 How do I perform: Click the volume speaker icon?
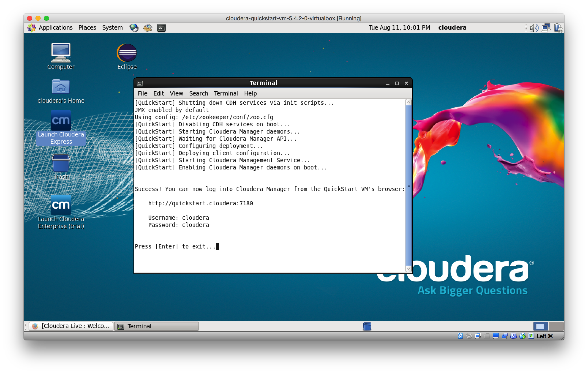click(534, 28)
